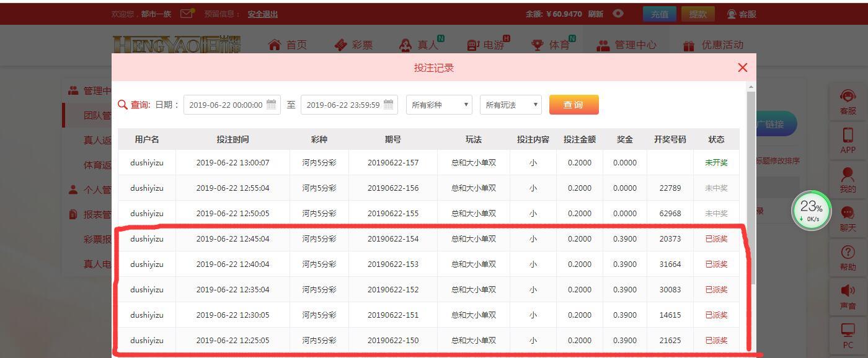This screenshot has height=358, width=868.
Task: Select 团队管 item in left sidebar
Action: tap(98, 115)
